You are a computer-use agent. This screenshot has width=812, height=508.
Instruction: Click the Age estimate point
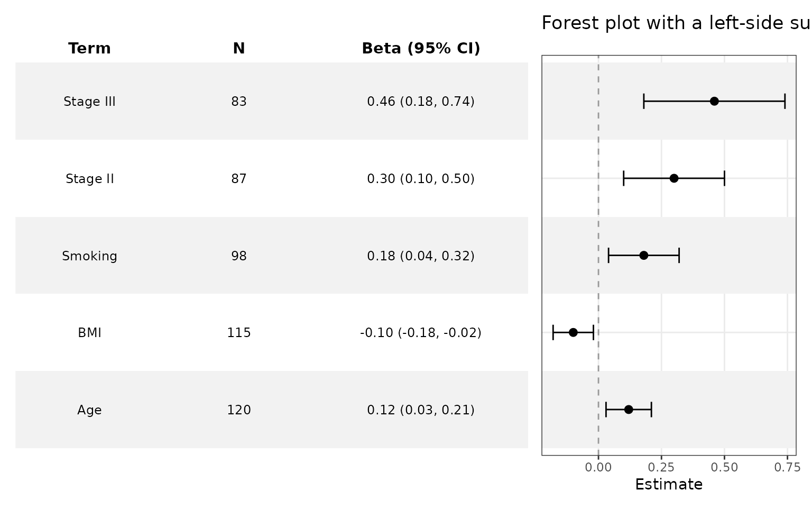click(629, 410)
